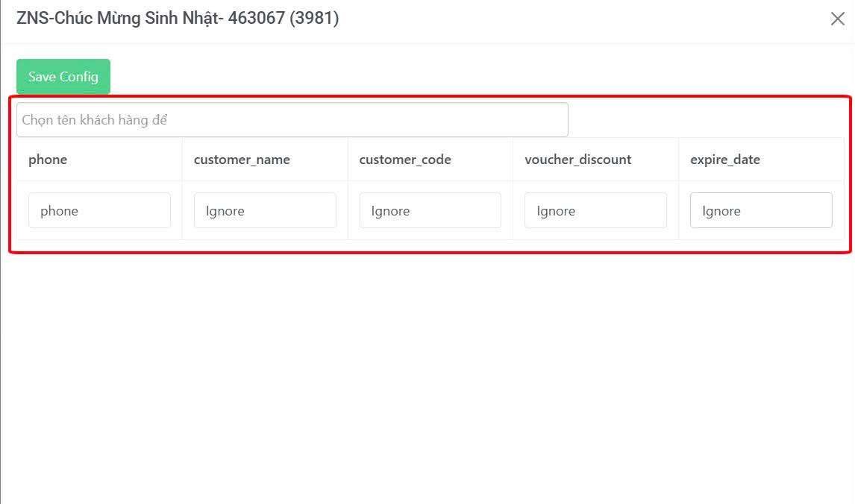Open the Ignore dropdown under expire_date

[761, 210]
